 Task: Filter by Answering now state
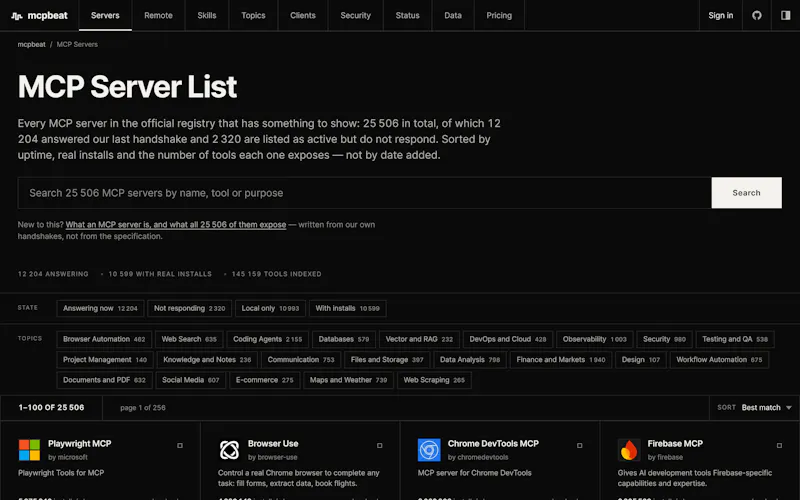click(100, 308)
